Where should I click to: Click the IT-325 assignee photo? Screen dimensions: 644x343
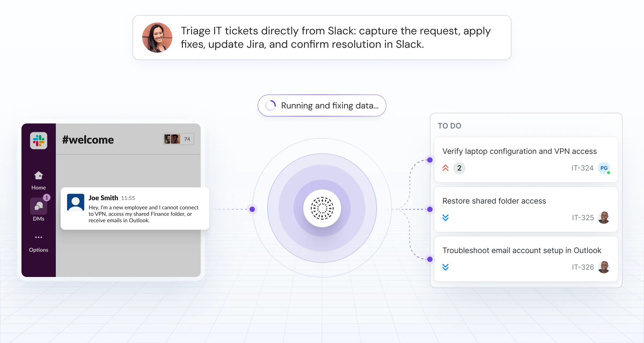point(604,217)
